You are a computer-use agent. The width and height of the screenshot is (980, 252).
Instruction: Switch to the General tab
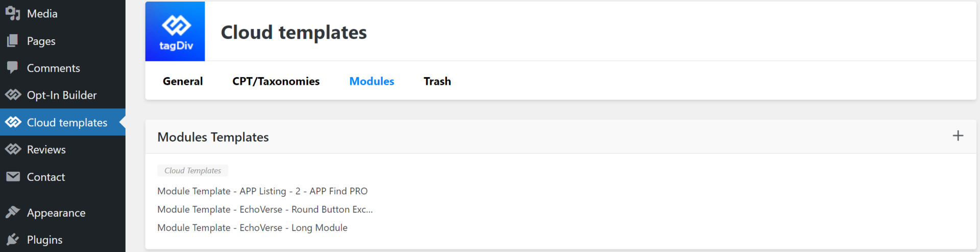tap(183, 81)
